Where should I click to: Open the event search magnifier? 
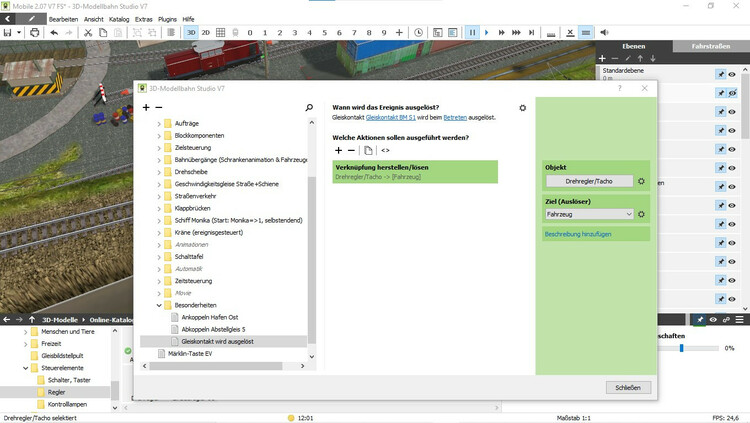(x=309, y=107)
